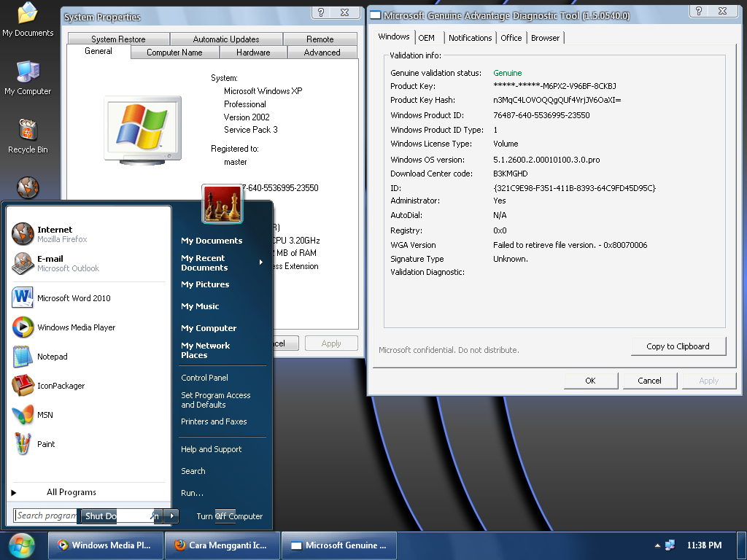Click the Shut Down button

coord(101,516)
